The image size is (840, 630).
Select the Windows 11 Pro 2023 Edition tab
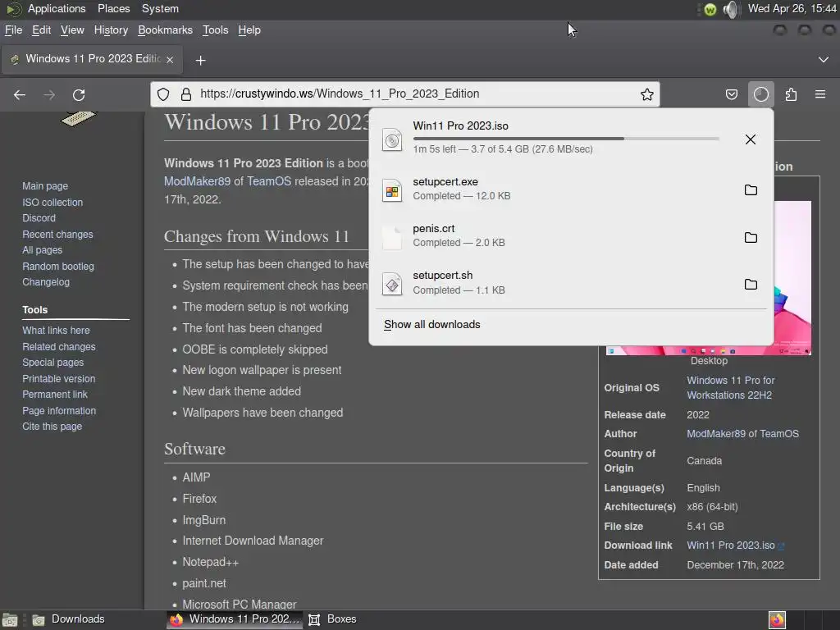[x=92, y=59]
